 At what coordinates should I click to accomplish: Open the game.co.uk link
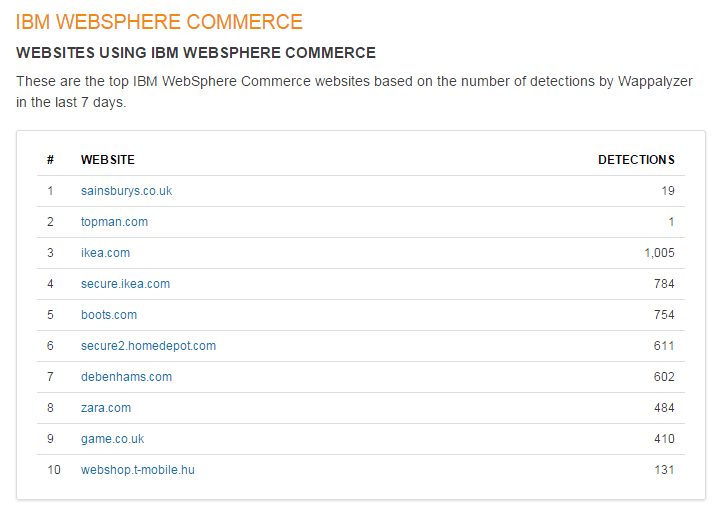(x=112, y=439)
